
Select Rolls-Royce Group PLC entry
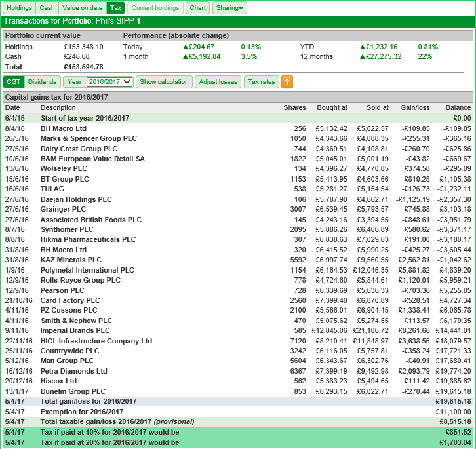click(238, 280)
